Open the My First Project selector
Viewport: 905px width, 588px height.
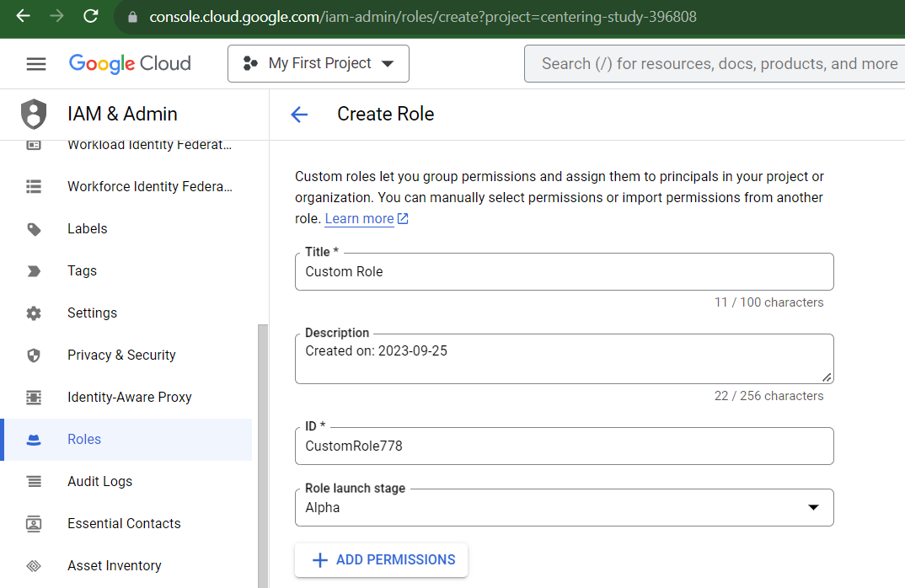(x=319, y=64)
